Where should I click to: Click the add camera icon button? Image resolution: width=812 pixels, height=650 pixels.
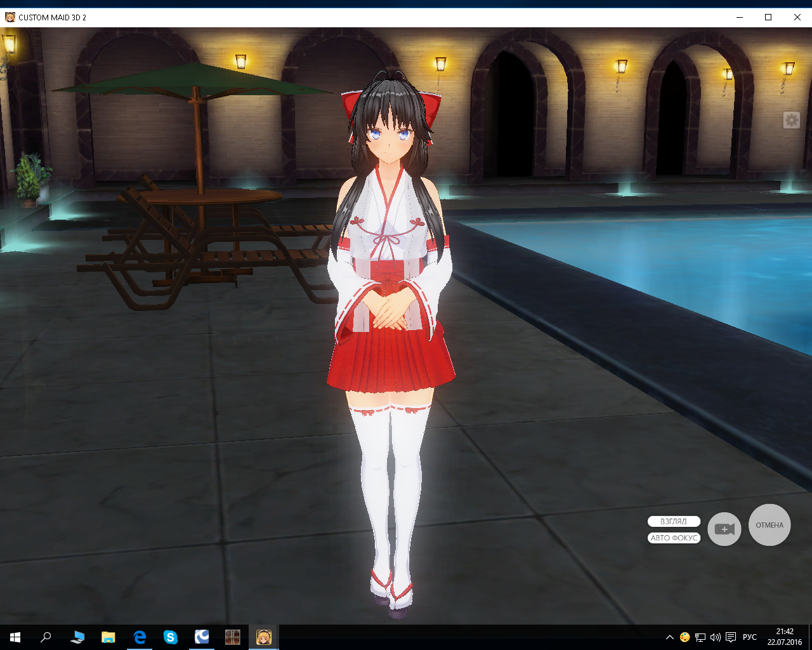coord(724,529)
